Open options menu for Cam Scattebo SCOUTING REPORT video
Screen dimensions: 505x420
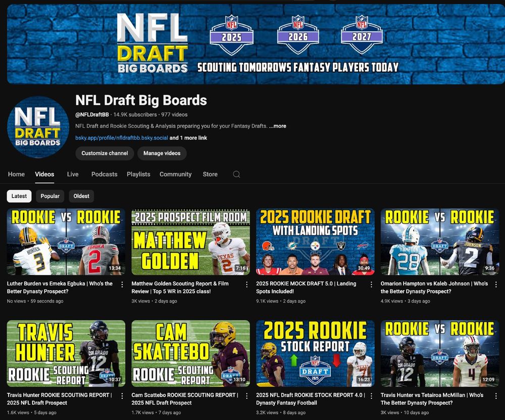tap(247, 396)
